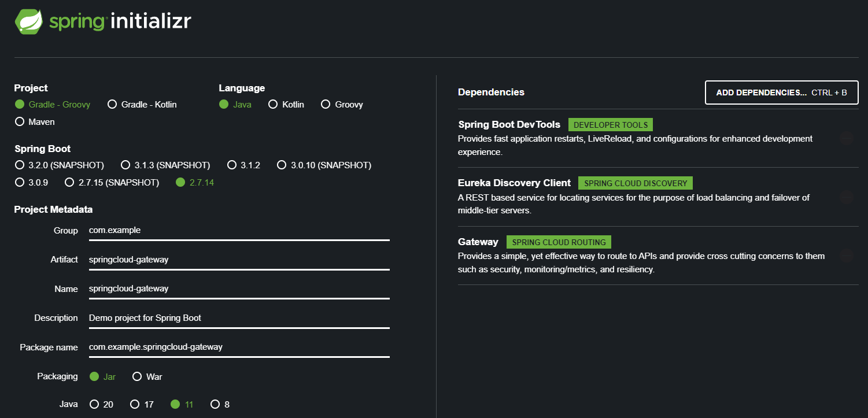The height and width of the screenshot is (418, 868).
Task: Click the SPRING CLOUD DISCOVERY tag
Action: click(636, 183)
